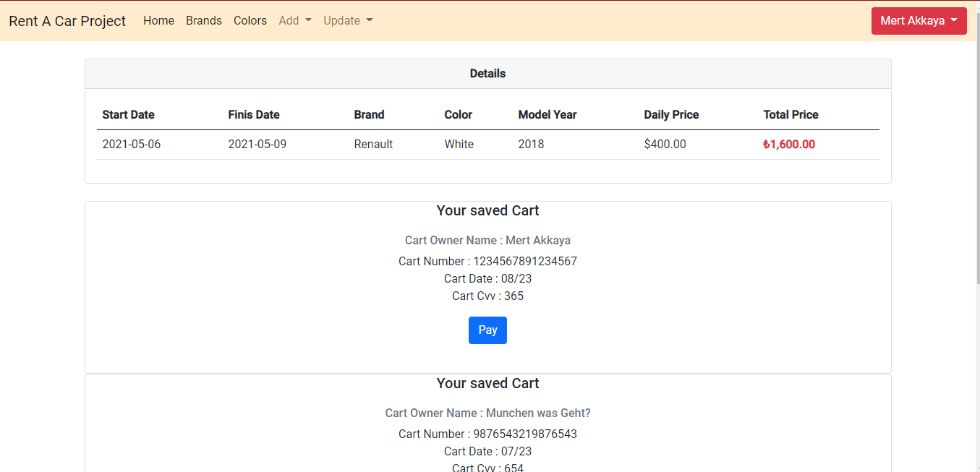Open the Colors page

pos(250,21)
